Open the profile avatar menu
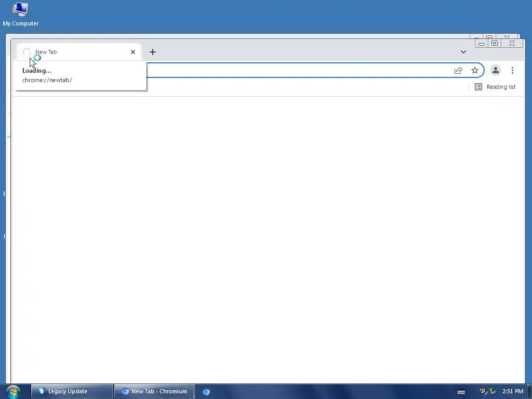 495,70
